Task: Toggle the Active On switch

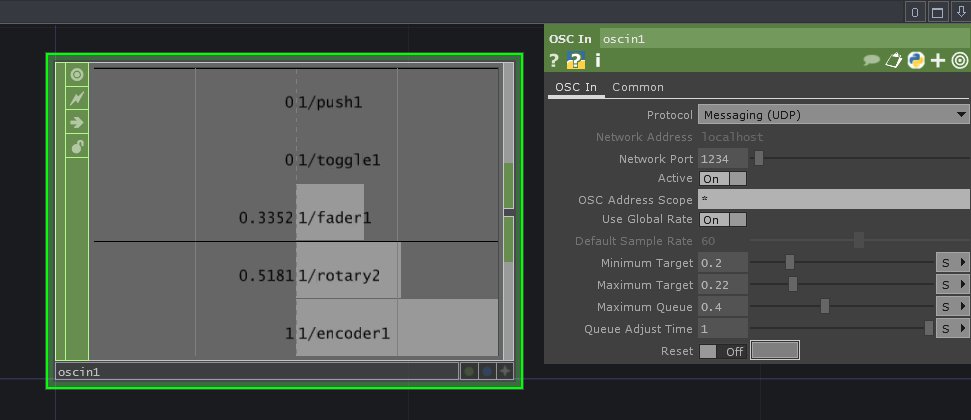Action: (722, 178)
